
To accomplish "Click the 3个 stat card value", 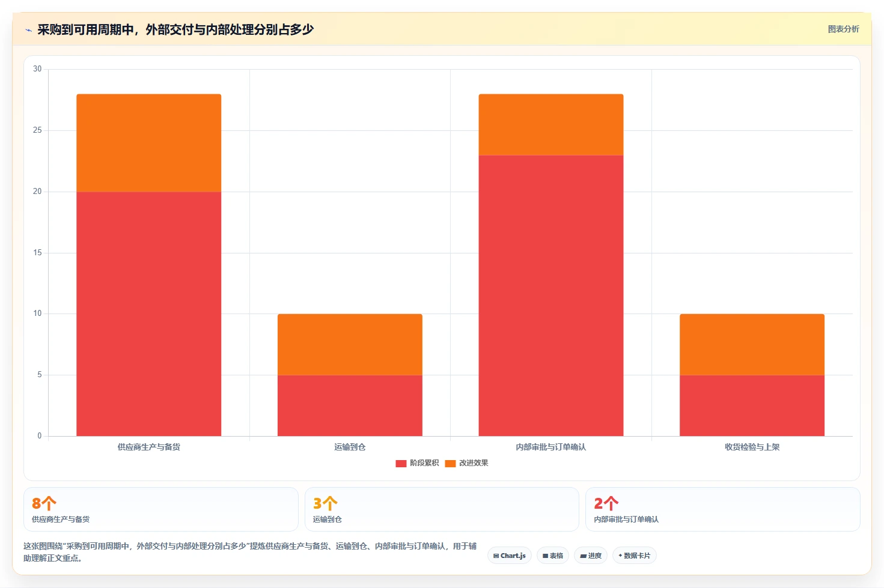I will (325, 503).
